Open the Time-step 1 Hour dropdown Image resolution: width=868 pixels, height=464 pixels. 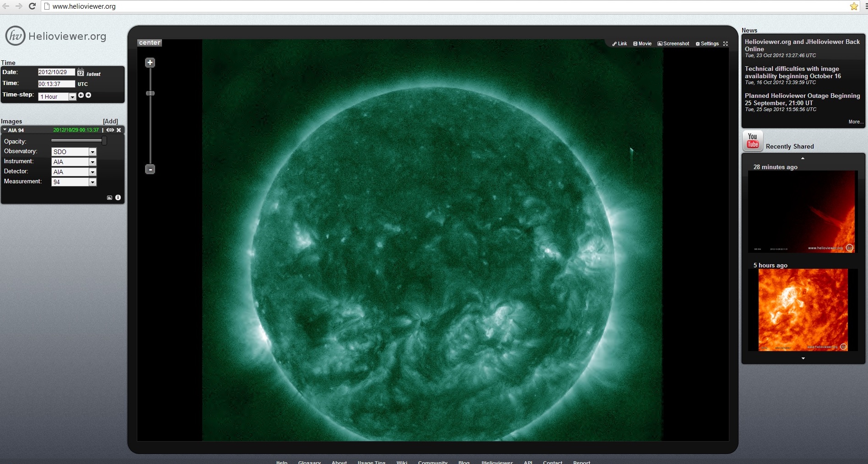click(x=72, y=97)
